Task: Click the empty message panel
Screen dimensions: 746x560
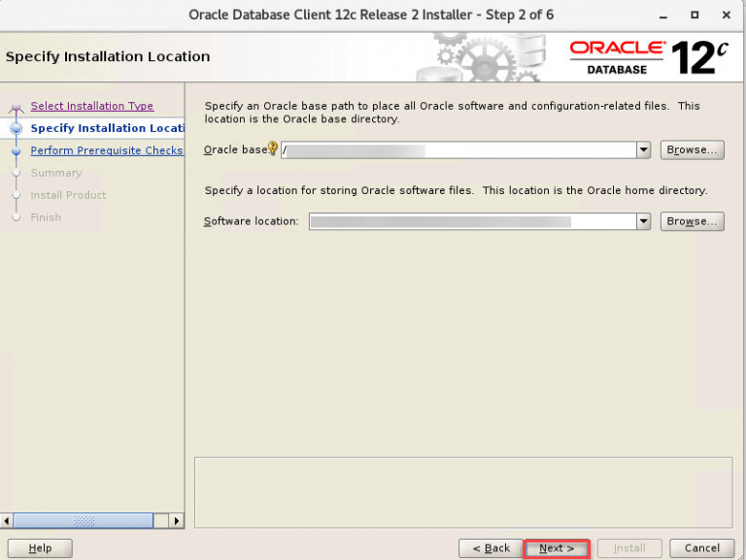Action: click(463, 492)
